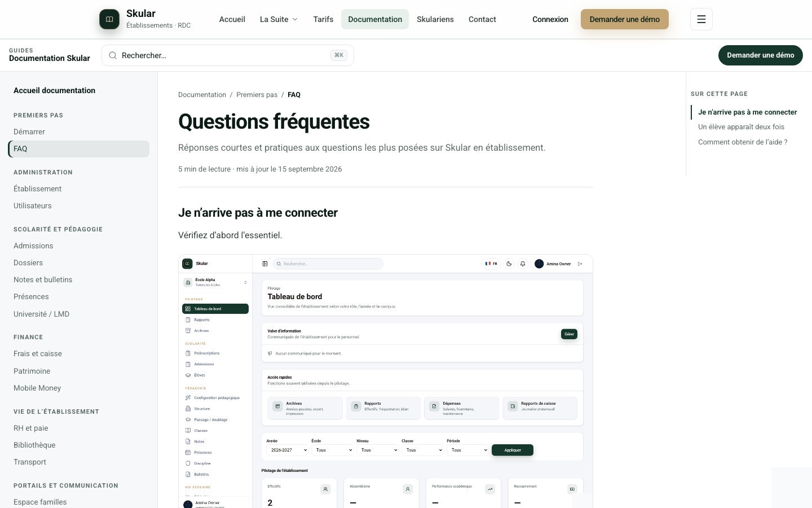Click the Connexion link

pos(550,19)
